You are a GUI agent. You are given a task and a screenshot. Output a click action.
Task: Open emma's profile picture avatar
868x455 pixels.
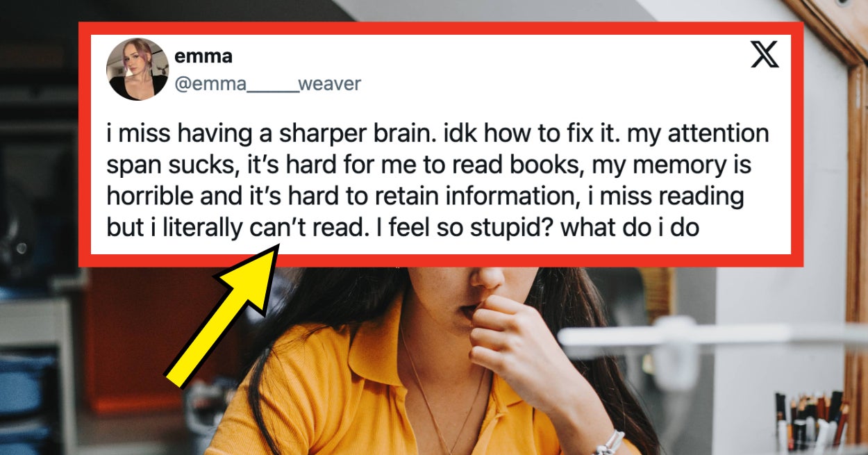pyautogui.click(x=137, y=69)
